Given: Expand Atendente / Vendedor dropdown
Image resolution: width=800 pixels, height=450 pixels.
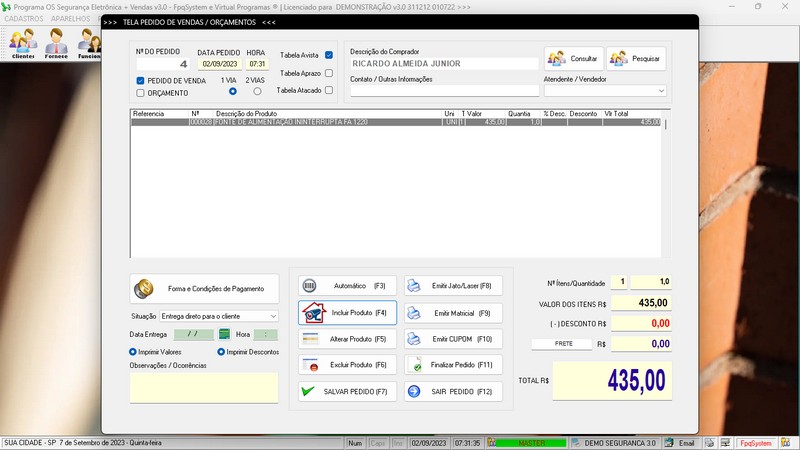Looking at the screenshot, I should pyautogui.click(x=661, y=91).
